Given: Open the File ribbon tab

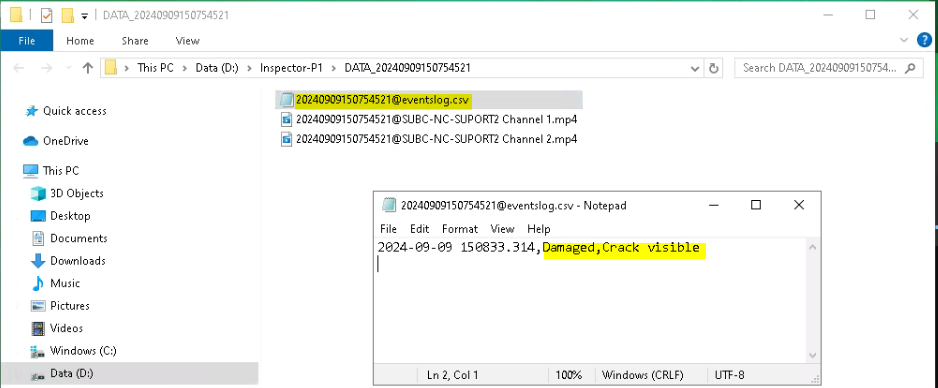Looking at the screenshot, I should 27,41.
